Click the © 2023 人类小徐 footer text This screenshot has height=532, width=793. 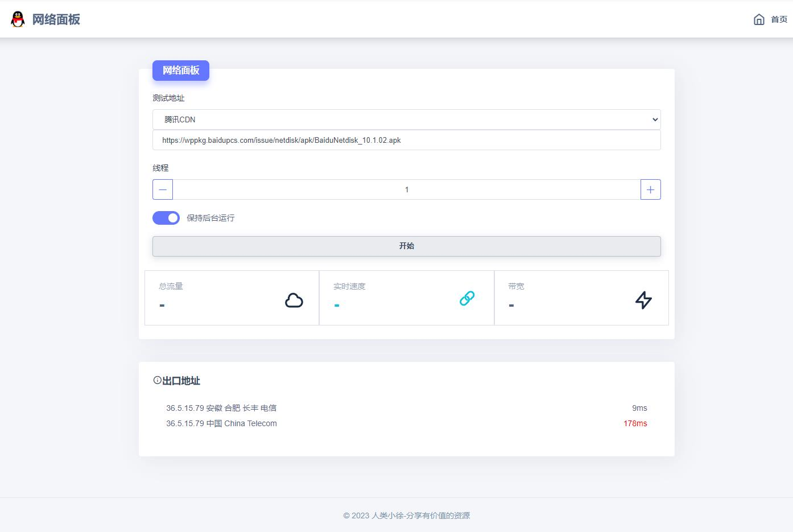tap(407, 515)
